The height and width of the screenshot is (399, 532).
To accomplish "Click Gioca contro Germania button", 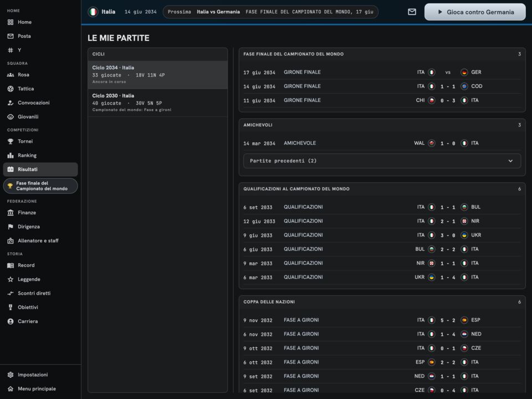I will tap(475, 12).
